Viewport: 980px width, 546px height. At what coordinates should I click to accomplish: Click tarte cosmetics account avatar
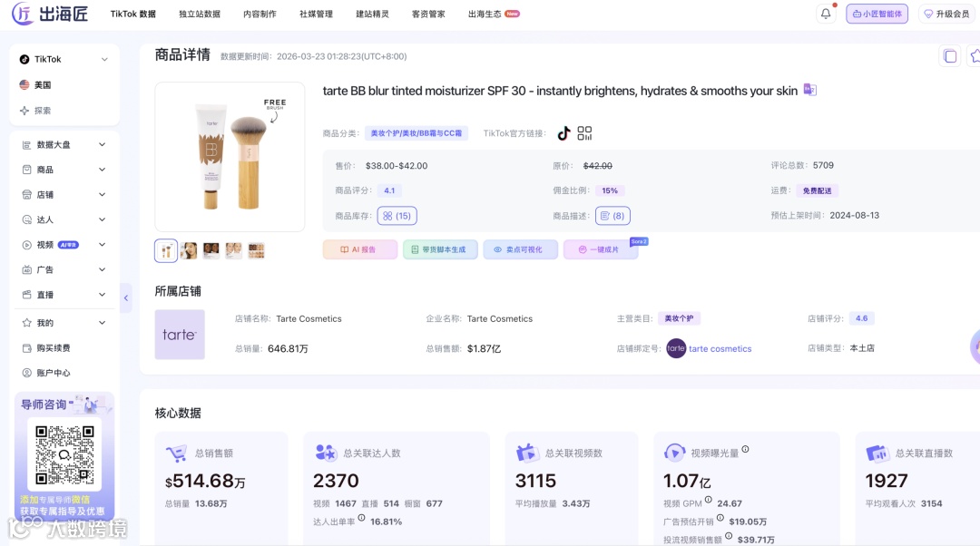(x=676, y=348)
